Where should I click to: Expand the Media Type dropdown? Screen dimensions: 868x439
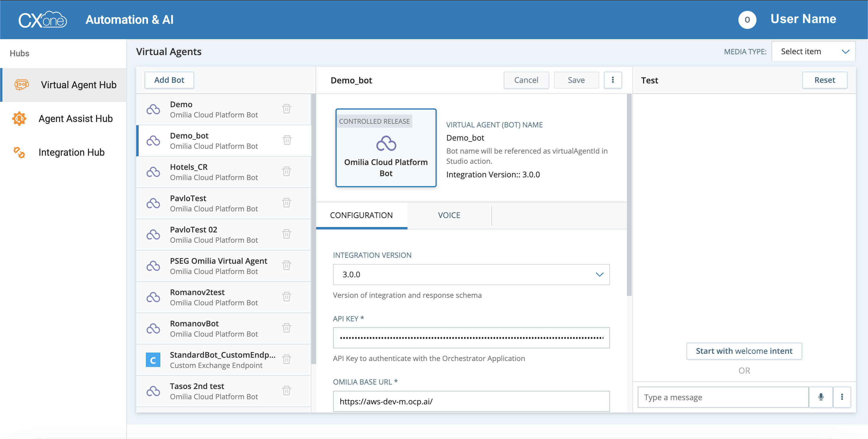[813, 51]
